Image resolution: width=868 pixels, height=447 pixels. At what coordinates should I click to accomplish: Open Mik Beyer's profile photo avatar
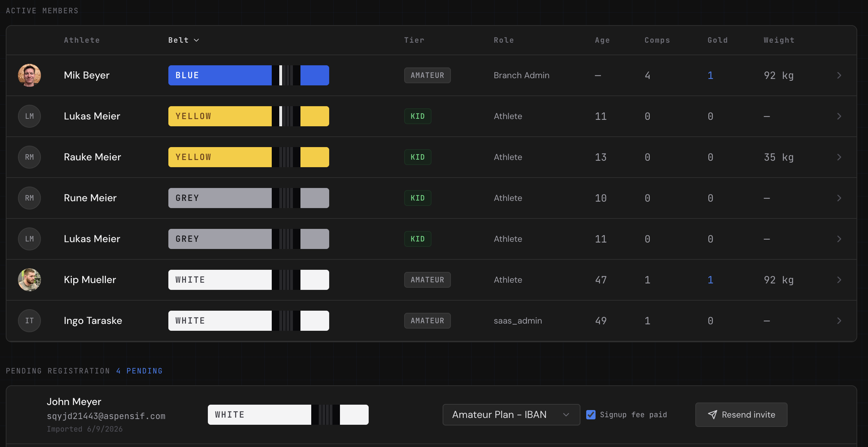coord(29,75)
